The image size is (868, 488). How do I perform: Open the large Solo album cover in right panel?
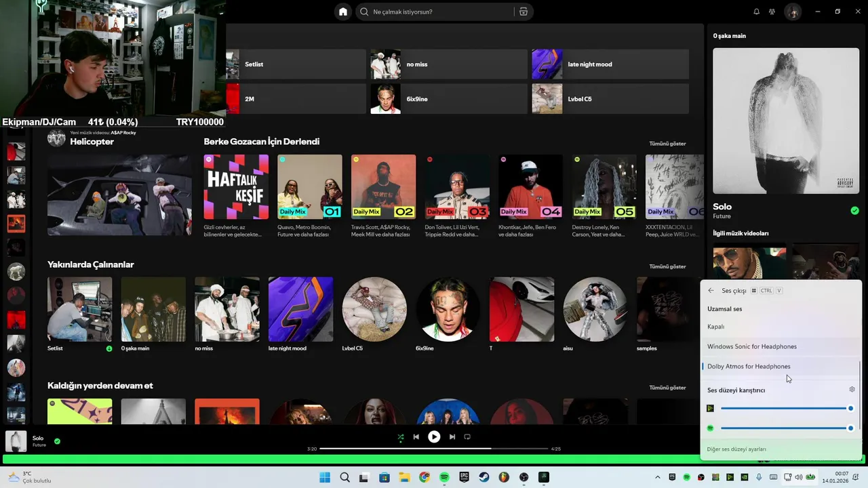click(786, 121)
